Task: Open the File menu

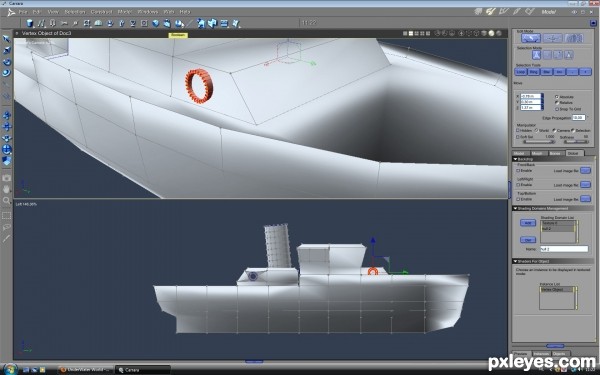Action: coord(23,12)
